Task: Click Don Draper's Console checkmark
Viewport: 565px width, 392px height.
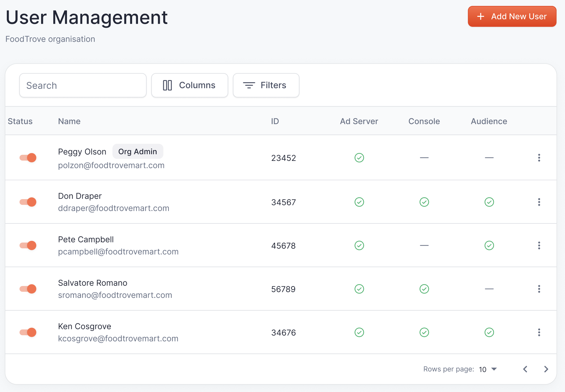Action: click(x=424, y=202)
